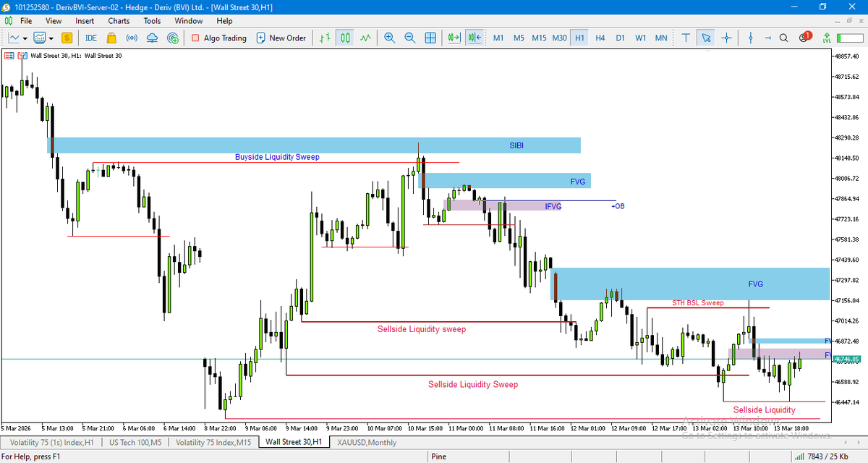The width and height of the screenshot is (868, 463).
Task: Open the IDE MetaEditor button
Action: pos(91,38)
